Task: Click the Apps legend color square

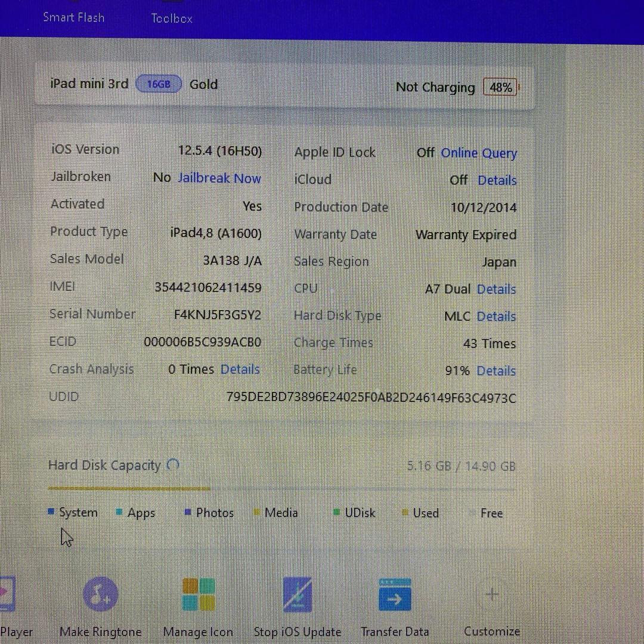Action: [119, 512]
